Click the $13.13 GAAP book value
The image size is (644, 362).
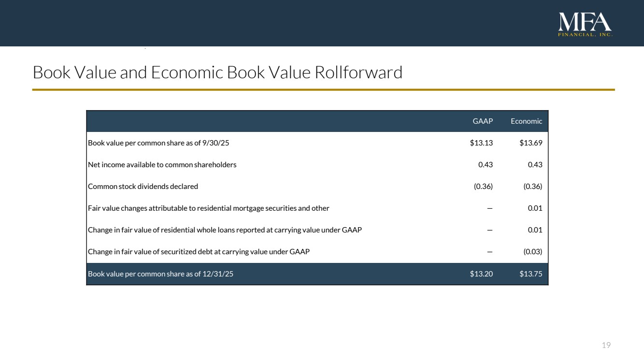coord(481,143)
